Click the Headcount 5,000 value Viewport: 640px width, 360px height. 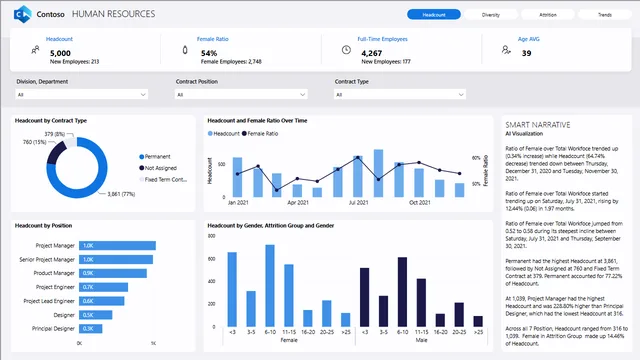(60, 53)
